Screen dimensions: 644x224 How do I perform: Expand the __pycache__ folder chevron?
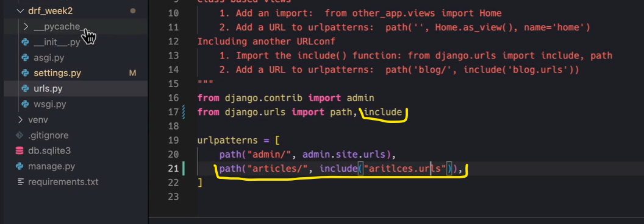[x=26, y=27]
